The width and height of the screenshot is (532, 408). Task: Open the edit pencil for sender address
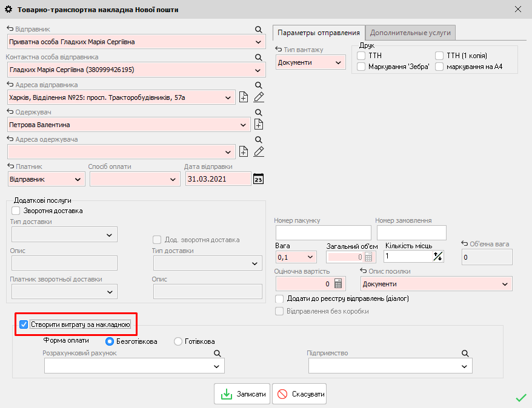[258, 97]
